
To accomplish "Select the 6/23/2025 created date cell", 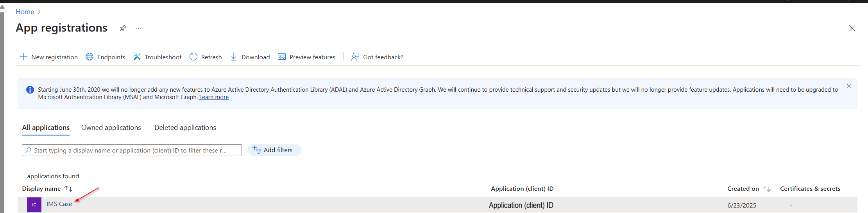I will (741, 205).
